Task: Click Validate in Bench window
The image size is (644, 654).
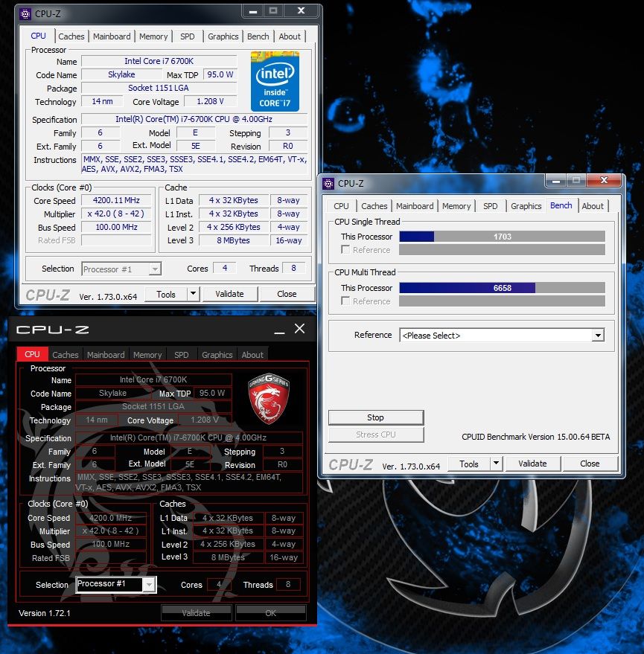Action: tap(532, 464)
